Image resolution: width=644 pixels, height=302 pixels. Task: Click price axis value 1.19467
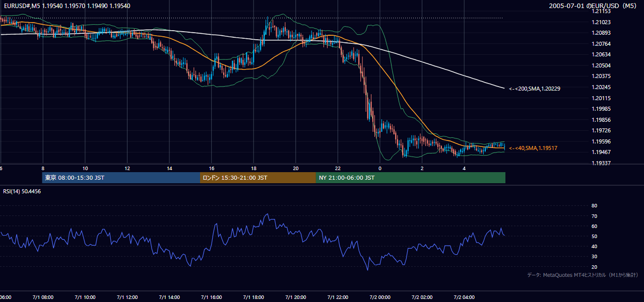point(601,152)
